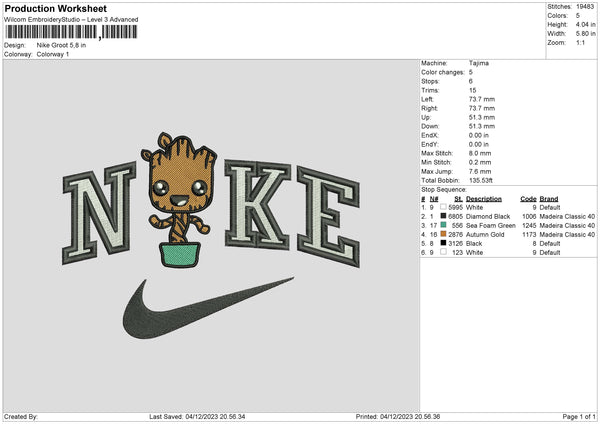600x424 pixels.
Task: Click 'Wilcom EmbroideryStudio – Level 3 Advanced' text
Action: 71,20
